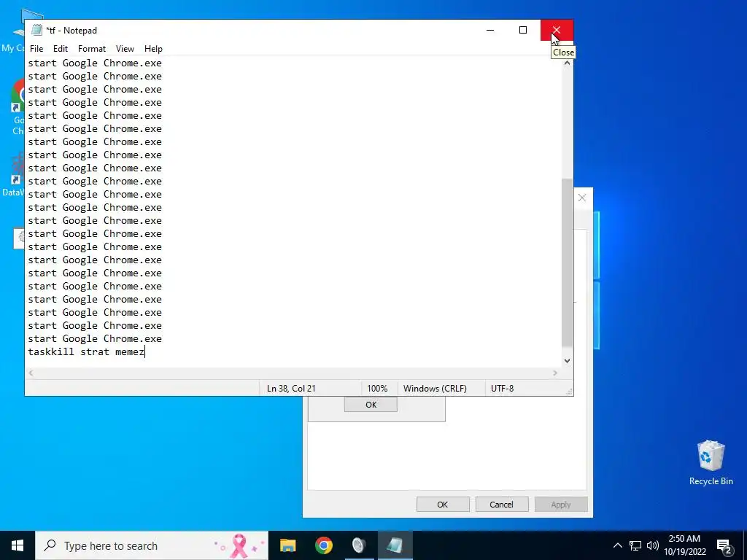Viewport: 747px width, 560px height.
Task: Click the vertical scrollbar thumb in Notepad
Action: point(567,264)
